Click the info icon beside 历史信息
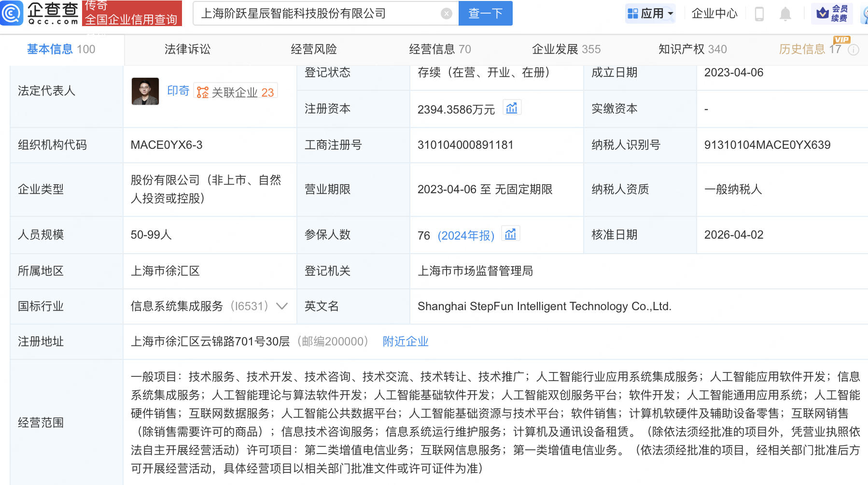 854,49
